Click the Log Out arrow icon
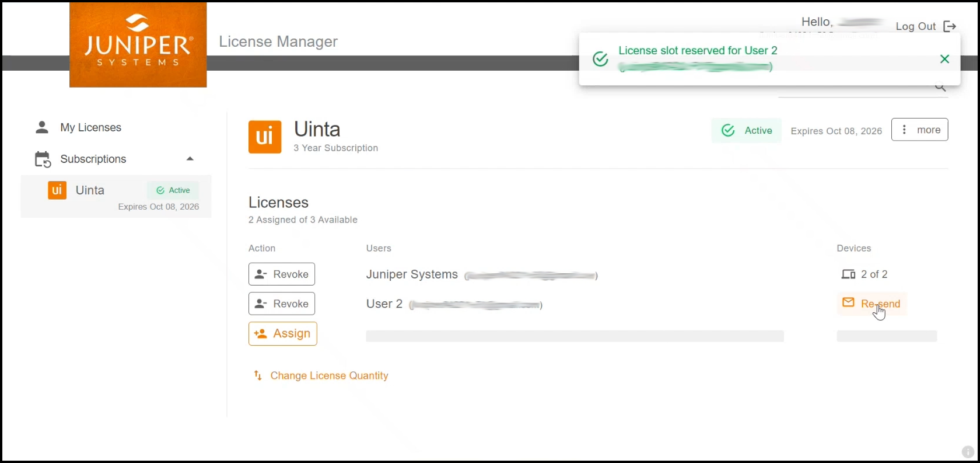This screenshot has width=980, height=463. [950, 26]
